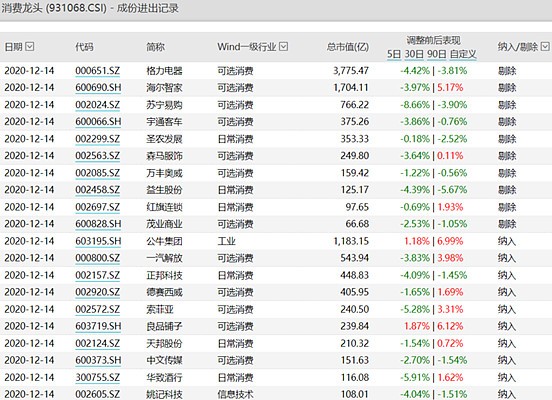552x400 pixels.
Task: Click the 简称 column header
Action: 155,46
